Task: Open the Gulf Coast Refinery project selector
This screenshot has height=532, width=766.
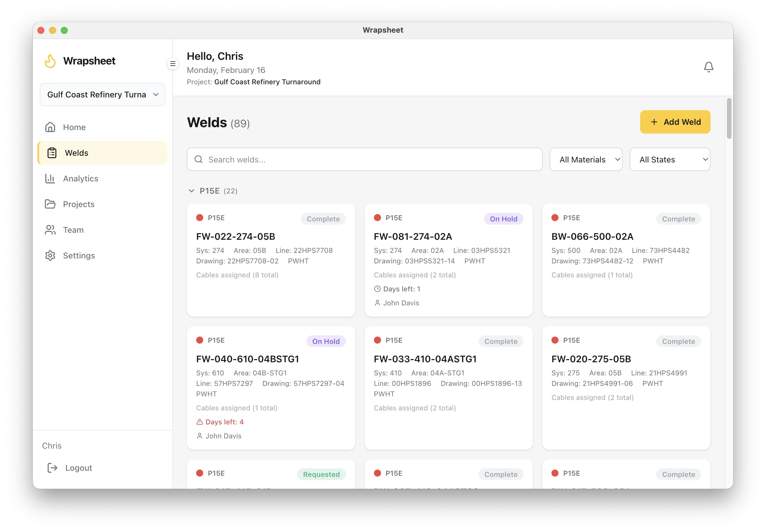Action: click(102, 94)
